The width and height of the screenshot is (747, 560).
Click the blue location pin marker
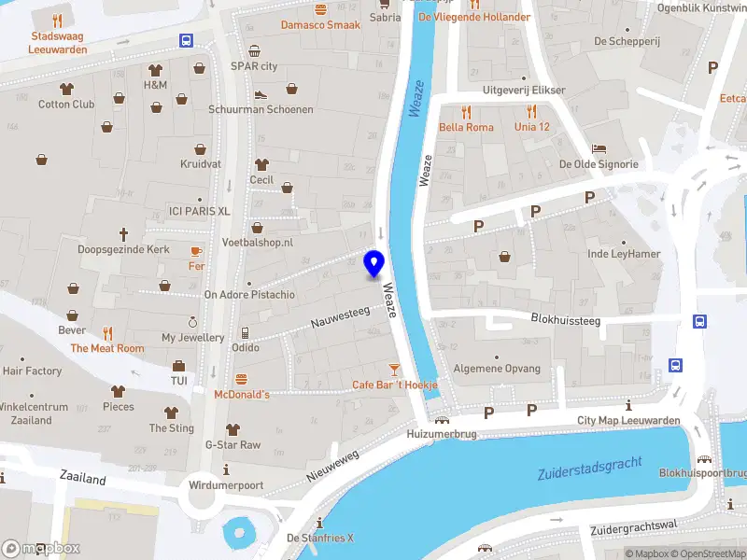coord(374,263)
